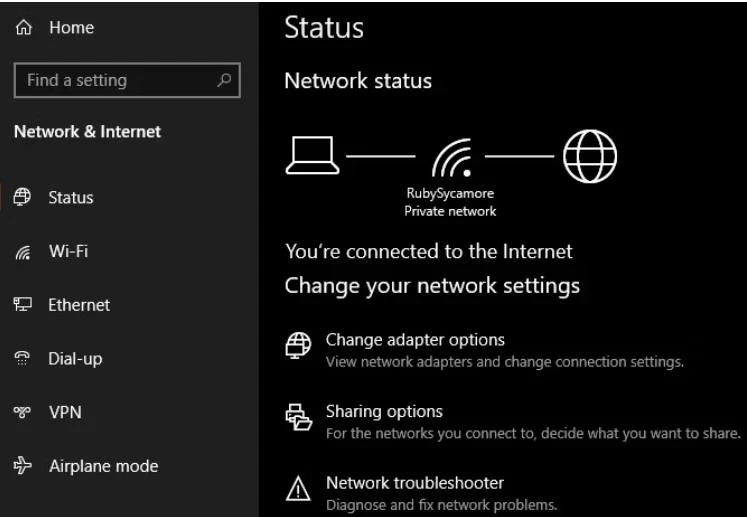Click the Ethernet monitor icon in sidebar
747x517 pixels.
[x=22, y=304]
